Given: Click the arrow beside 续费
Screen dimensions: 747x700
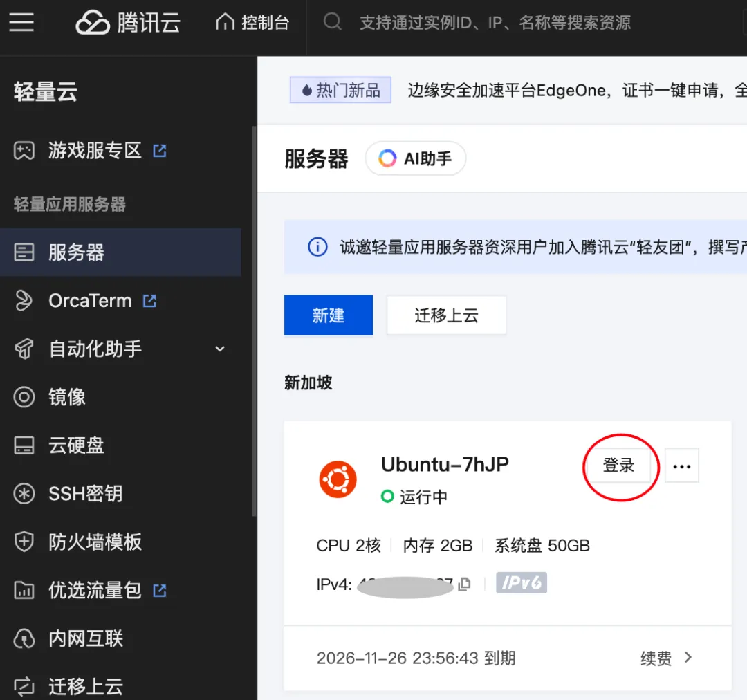Looking at the screenshot, I should coord(688,658).
